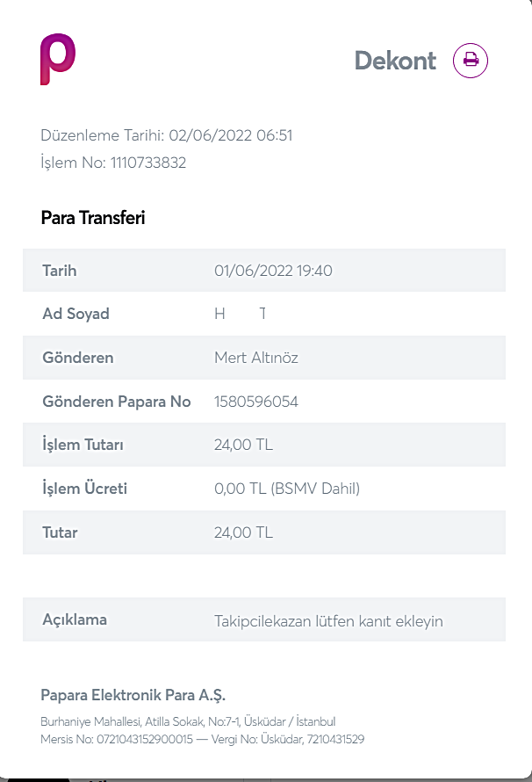Click the Papara logo

pyautogui.click(x=58, y=60)
